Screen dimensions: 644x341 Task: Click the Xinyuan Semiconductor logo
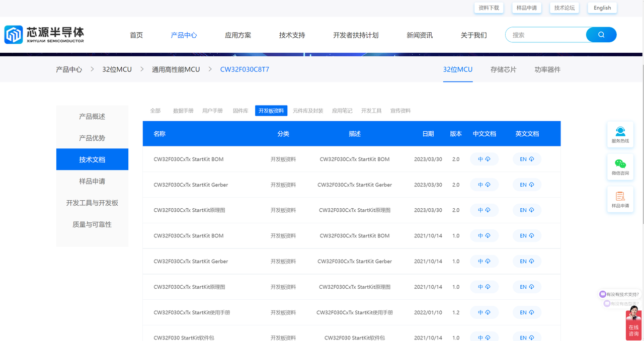point(44,35)
